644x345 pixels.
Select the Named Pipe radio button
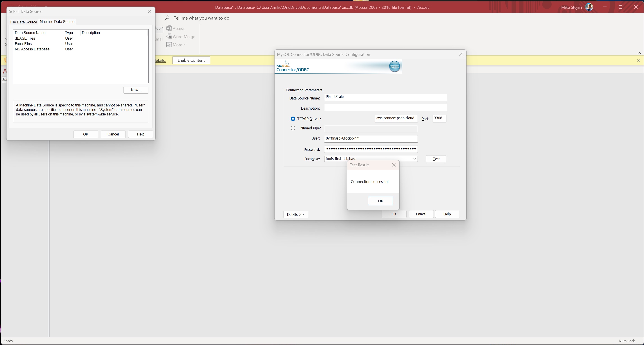point(293,128)
